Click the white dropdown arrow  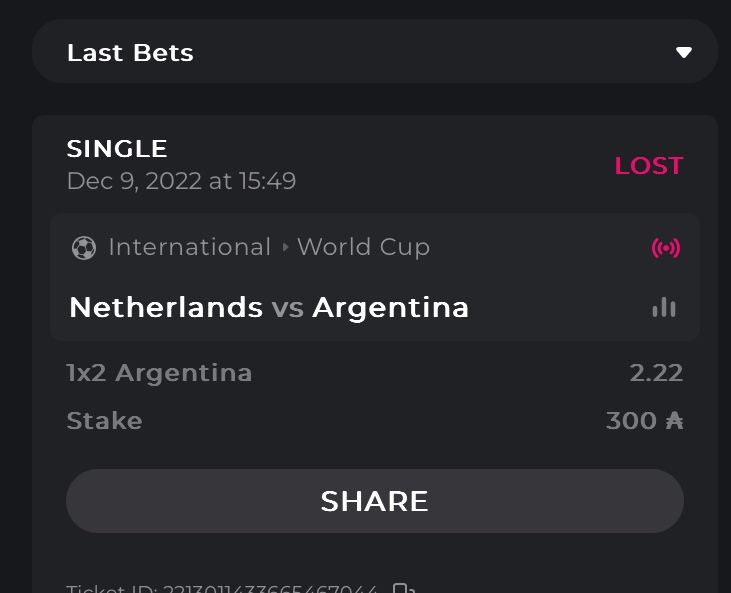(684, 53)
